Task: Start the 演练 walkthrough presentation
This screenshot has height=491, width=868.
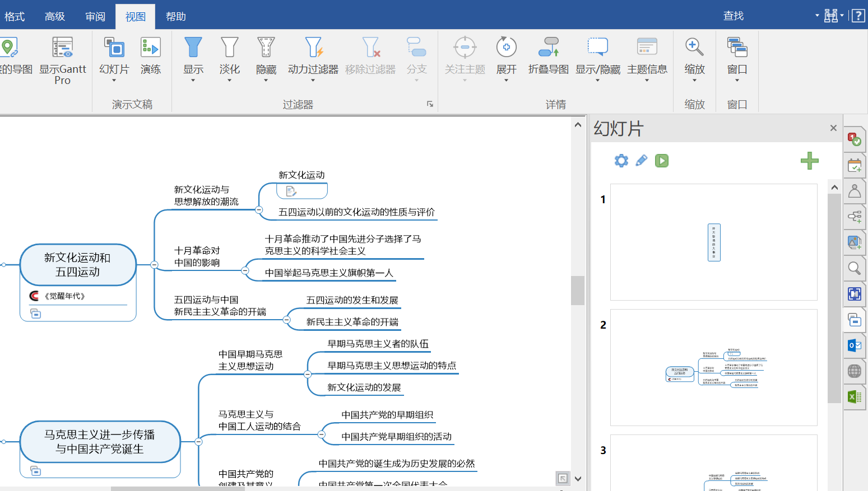Action: pyautogui.click(x=150, y=56)
